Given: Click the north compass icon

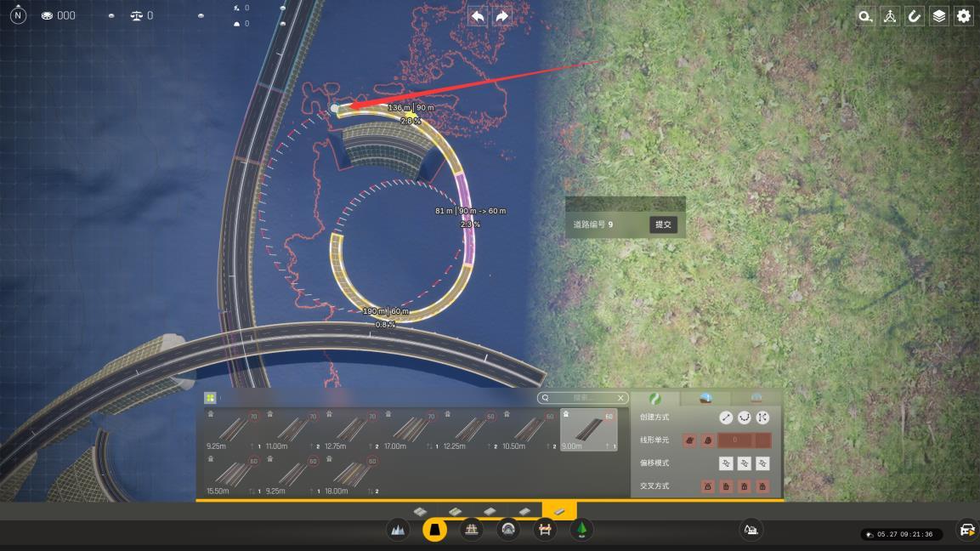Looking at the screenshot, I should (x=18, y=15).
